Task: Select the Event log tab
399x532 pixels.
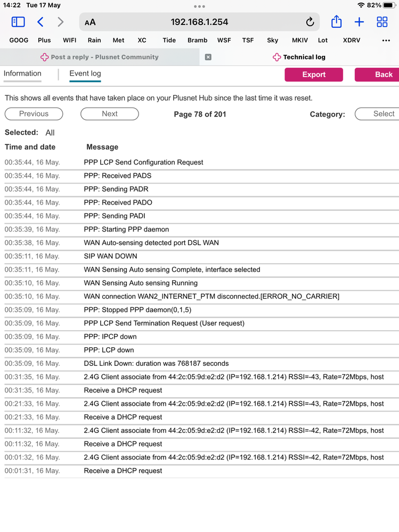Action: [85, 74]
